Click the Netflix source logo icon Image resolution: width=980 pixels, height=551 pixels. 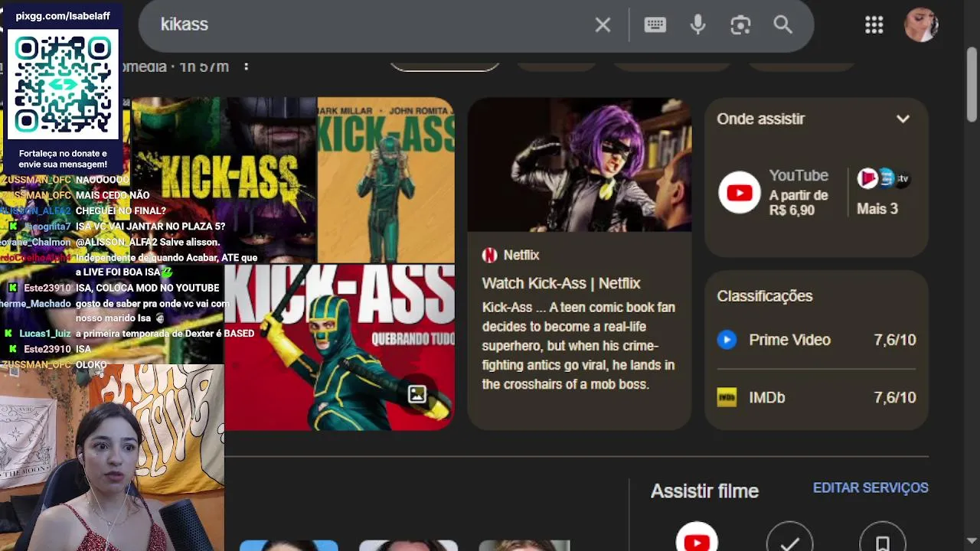489,256
